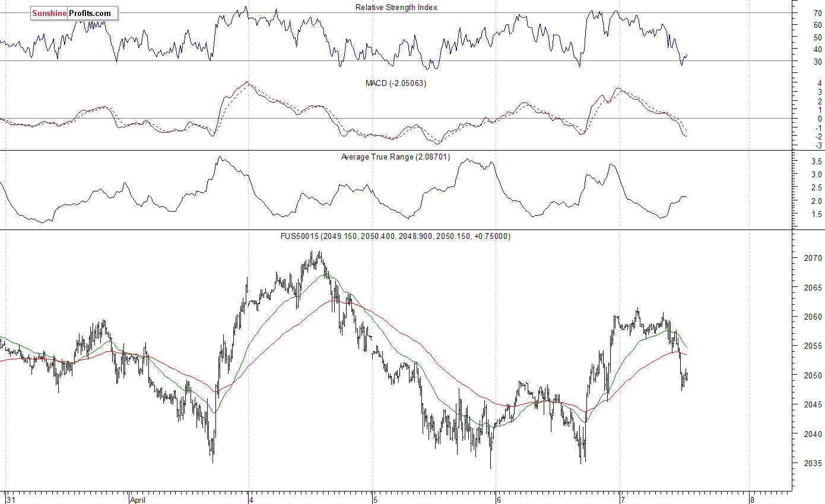Click the 2045 price axis value
This screenshot has height=504, width=825.
[x=813, y=404]
